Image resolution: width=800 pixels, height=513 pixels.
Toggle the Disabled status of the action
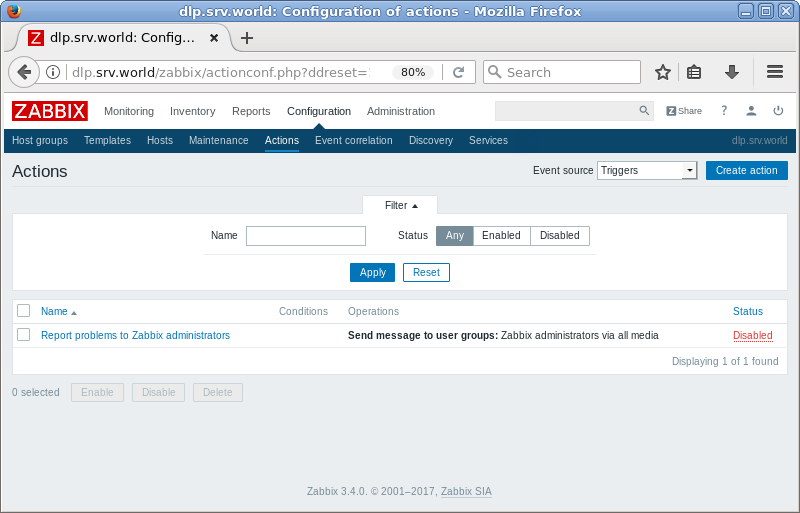coord(753,335)
